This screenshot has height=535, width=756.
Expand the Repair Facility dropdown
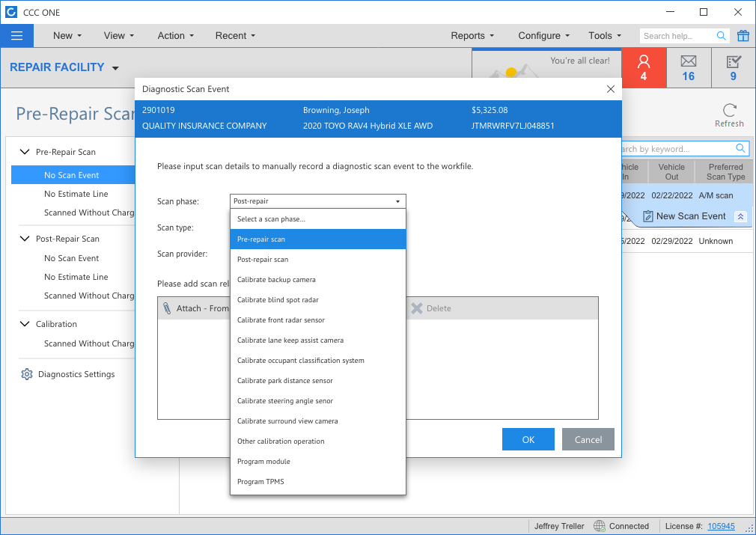point(115,68)
